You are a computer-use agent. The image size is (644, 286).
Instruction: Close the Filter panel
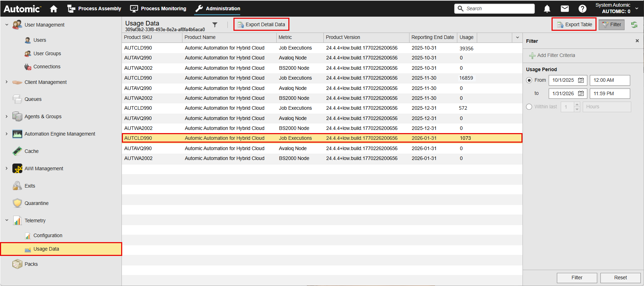coord(637,41)
